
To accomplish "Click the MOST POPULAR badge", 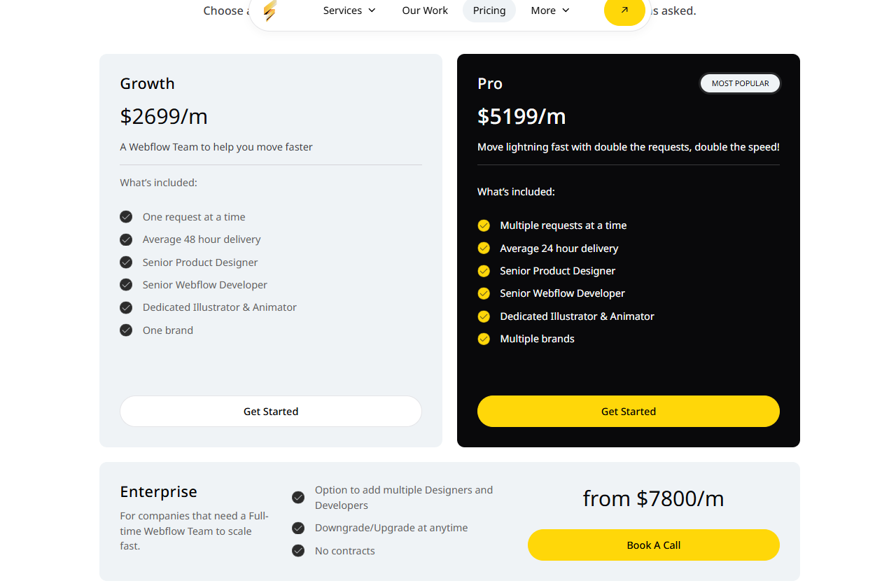I will click(x=740, y=83).
